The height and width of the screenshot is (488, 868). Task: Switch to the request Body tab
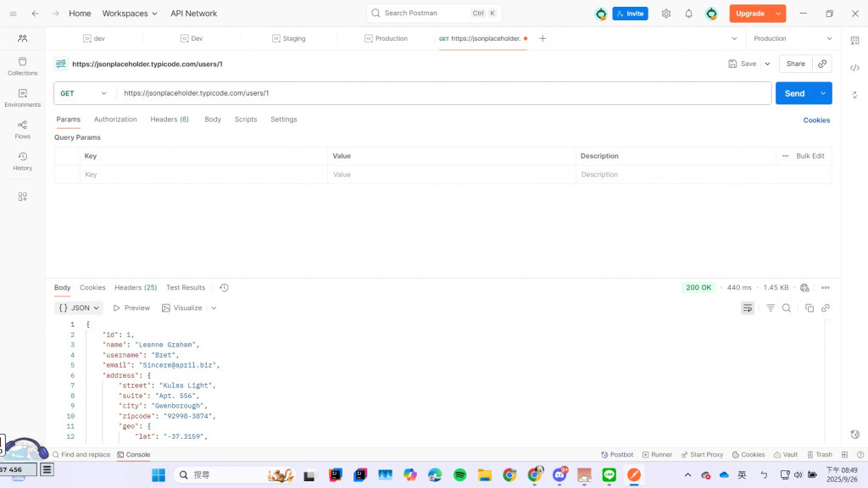point(213,119)
